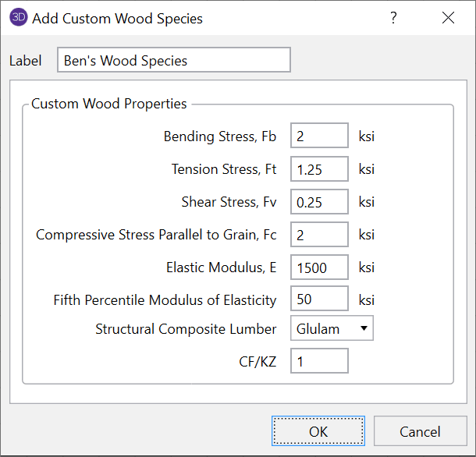Screen dimensions: 476x457
Task: Click the 3D application icon in title bar
Action: click(17, 18)
